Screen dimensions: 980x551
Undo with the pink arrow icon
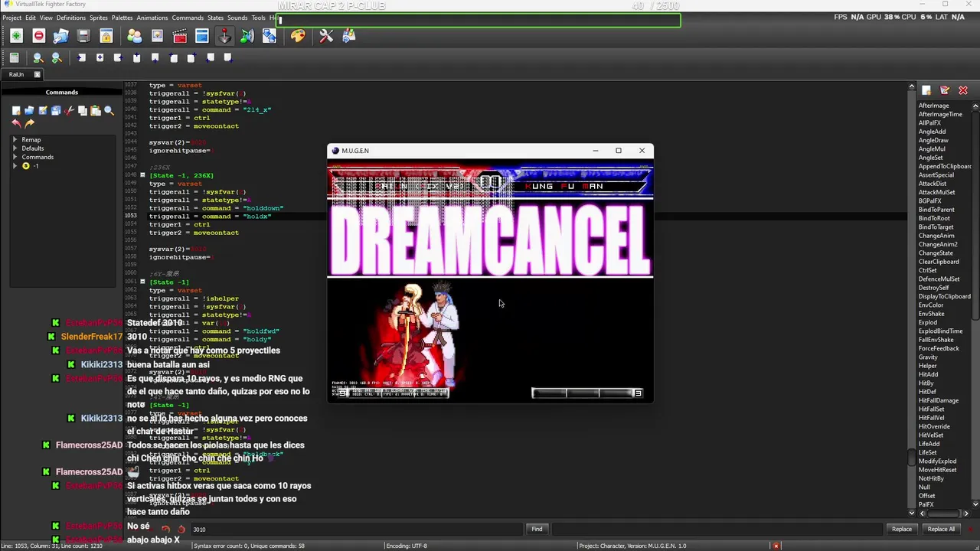[15, 123]
